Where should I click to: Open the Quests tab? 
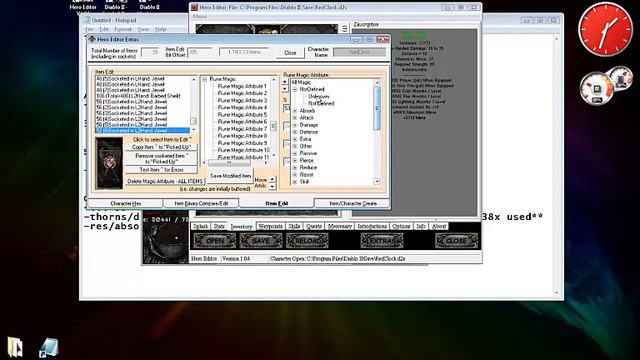tap(314, 226)
